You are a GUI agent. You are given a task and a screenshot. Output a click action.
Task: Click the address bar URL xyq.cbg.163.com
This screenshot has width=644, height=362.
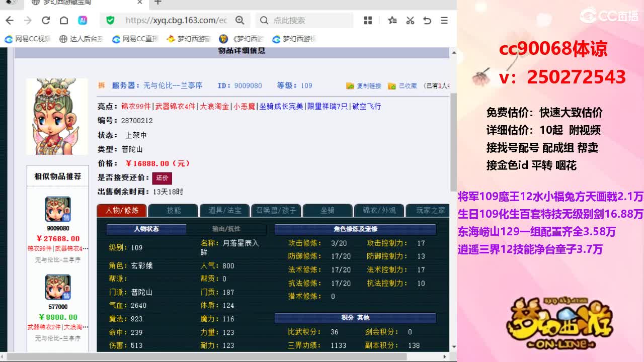tap(176, 20)
